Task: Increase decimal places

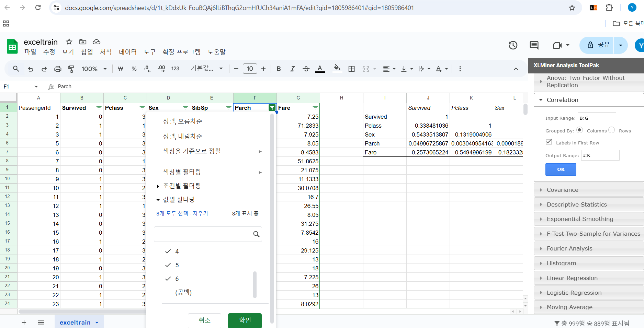Action: coord(161,69)
